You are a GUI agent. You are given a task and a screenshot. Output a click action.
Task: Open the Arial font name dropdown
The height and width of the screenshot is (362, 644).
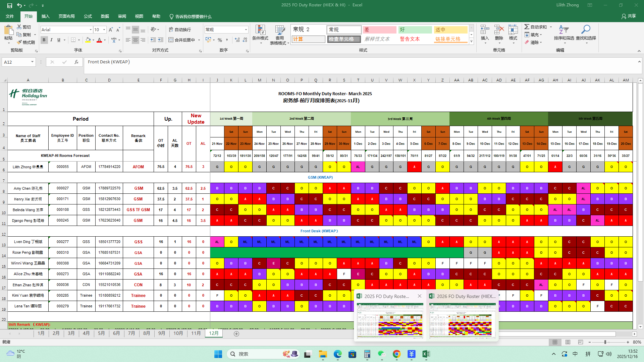(x=91, y=30)
